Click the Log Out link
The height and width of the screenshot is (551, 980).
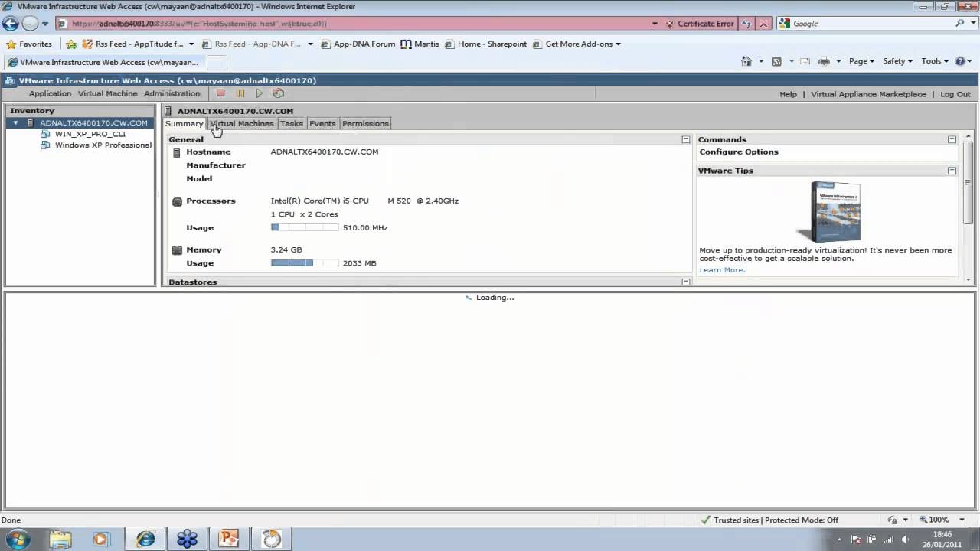(955, 94)
